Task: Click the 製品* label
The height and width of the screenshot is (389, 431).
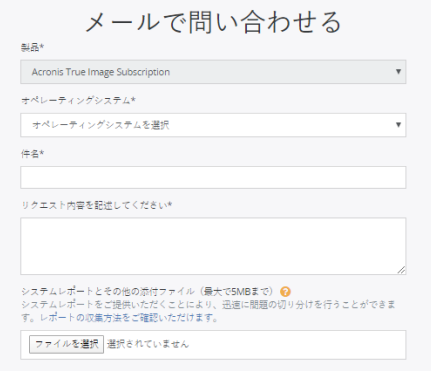Action: click(32, 48)
